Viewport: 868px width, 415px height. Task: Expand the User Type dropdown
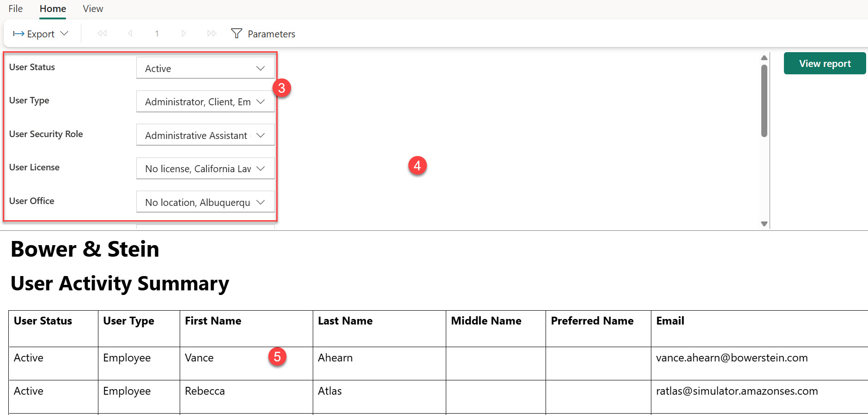pyautogui.click(x=206, y=102)
